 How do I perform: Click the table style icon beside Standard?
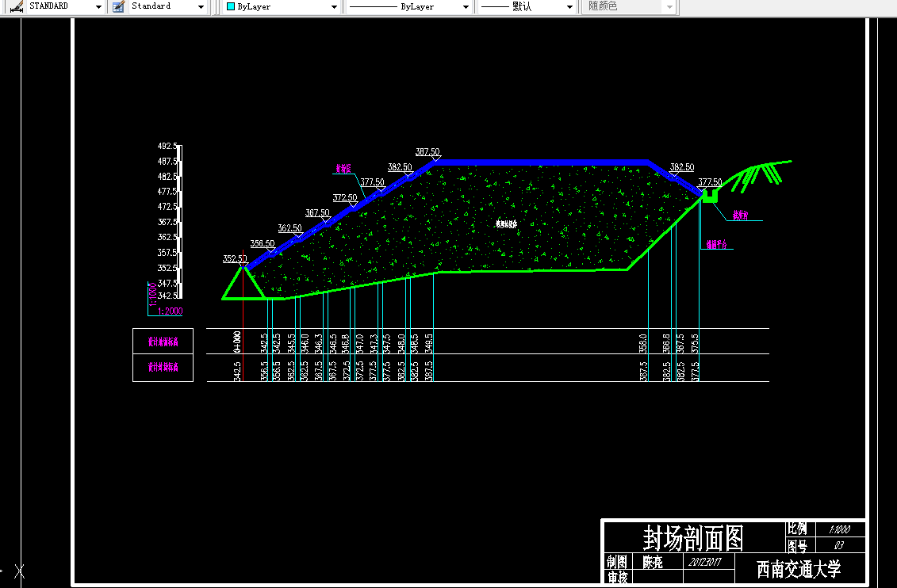point(118,6)
